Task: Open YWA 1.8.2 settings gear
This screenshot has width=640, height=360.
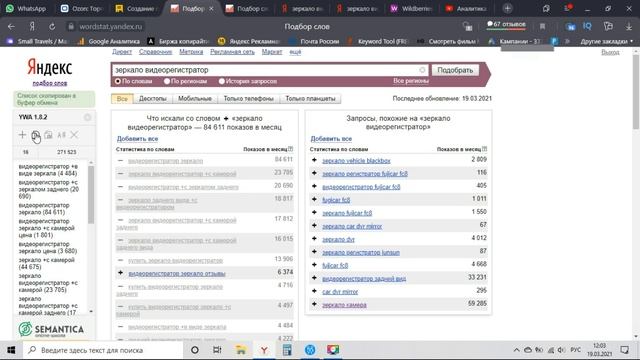Action: (x=87, y=118)
